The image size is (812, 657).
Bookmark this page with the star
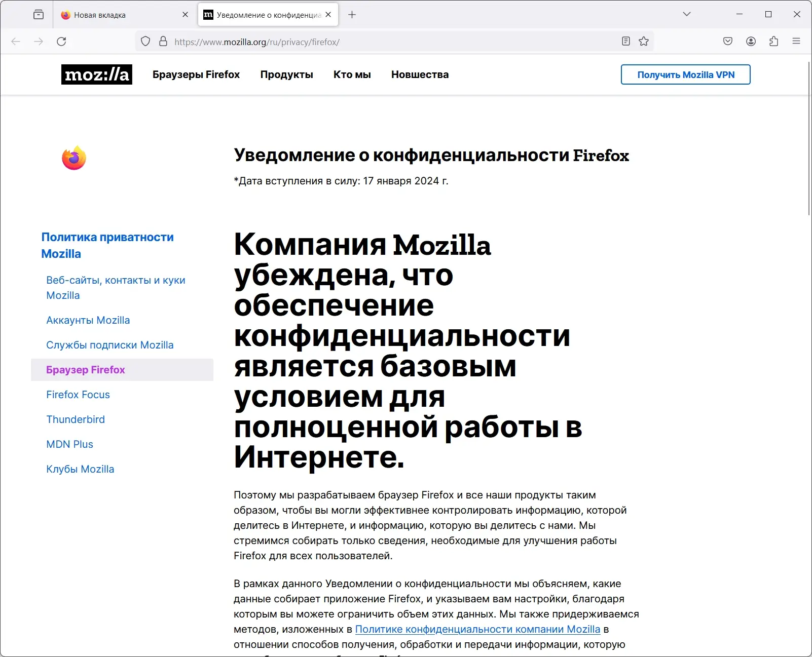[643, 41]
